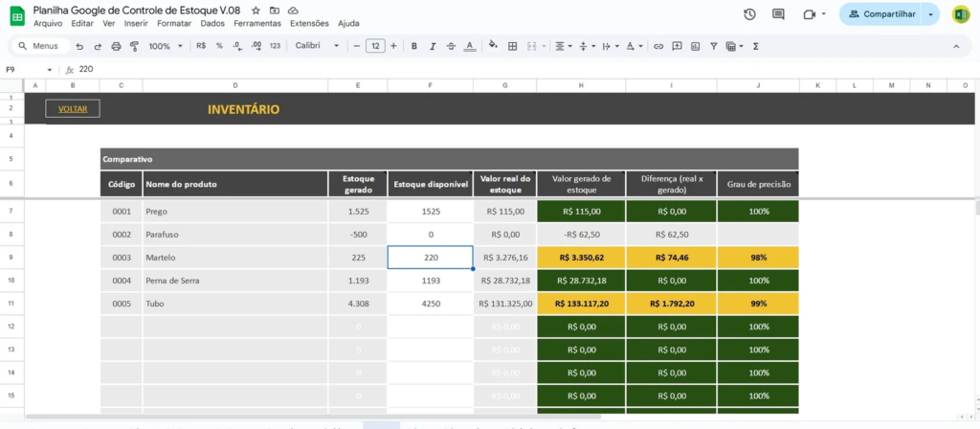The width and height of the screenshot is (980, 429).
Task: Open the Calibri font dropdown
Action: [x=315, y=46]
